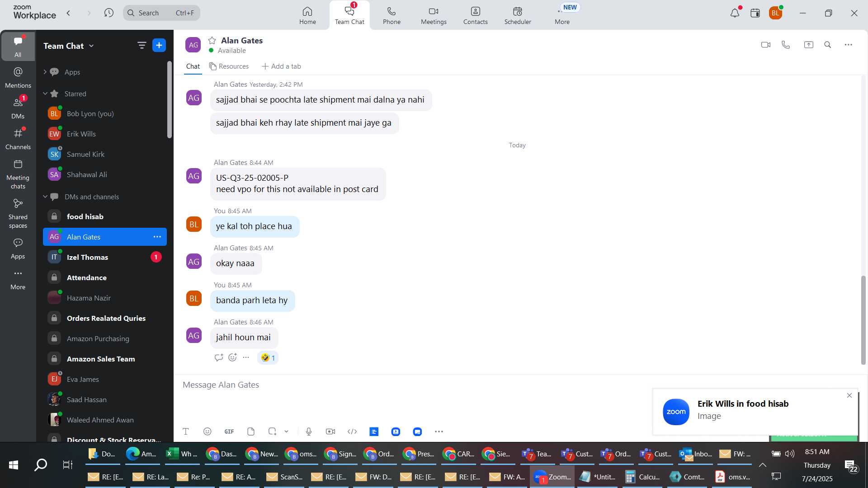Open the Amazon Sales Team channel
The height and width of the screenshot is (488, 868).
coord(104,359)
